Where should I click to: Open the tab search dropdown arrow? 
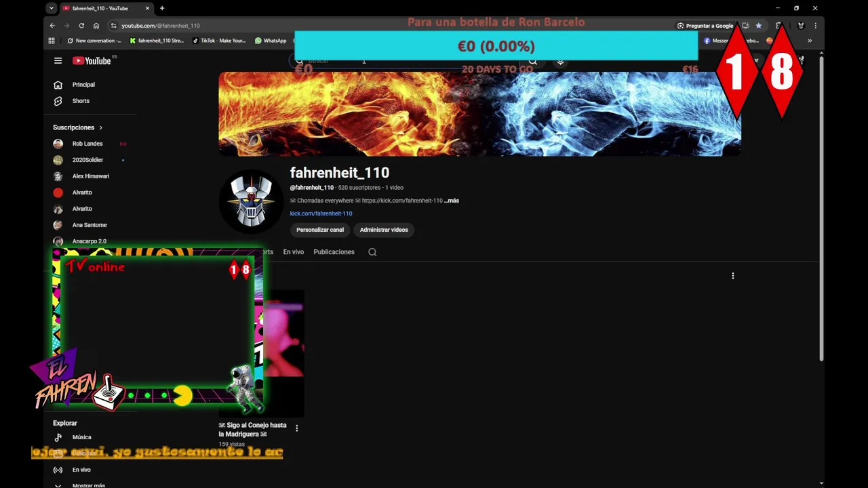pyautogui.click(x=52, y=8)
